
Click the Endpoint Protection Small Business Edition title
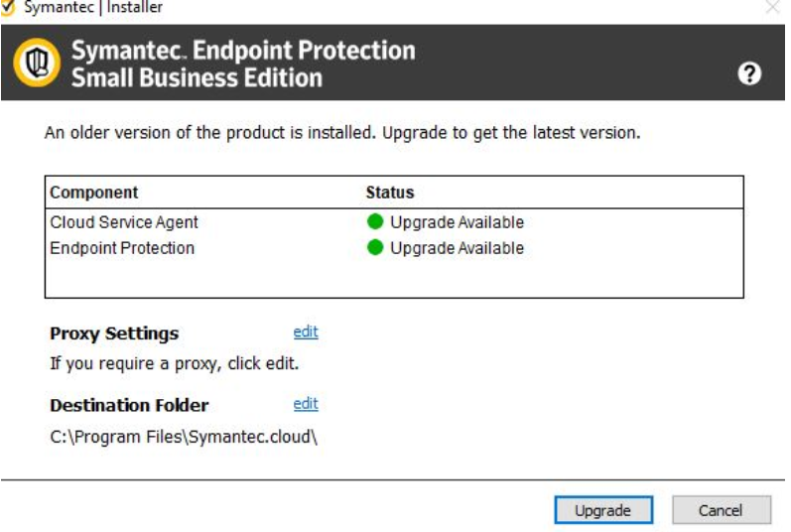(x=243, y=64)
